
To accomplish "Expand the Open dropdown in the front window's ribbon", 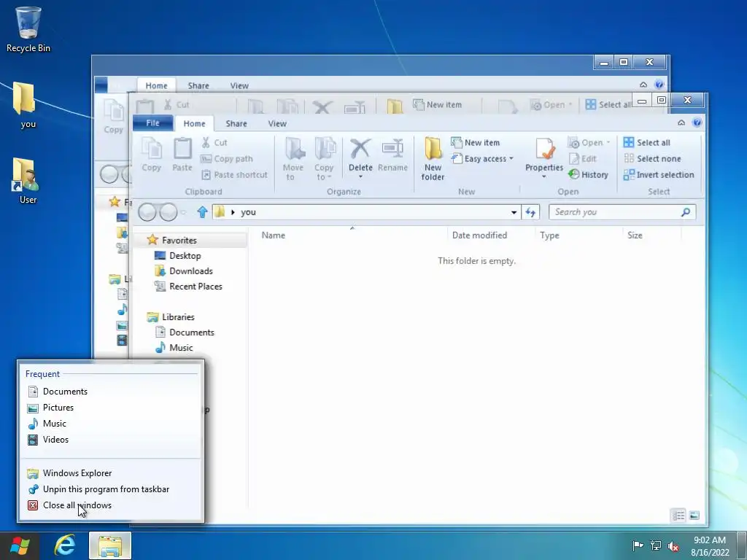I will point(589,142).
